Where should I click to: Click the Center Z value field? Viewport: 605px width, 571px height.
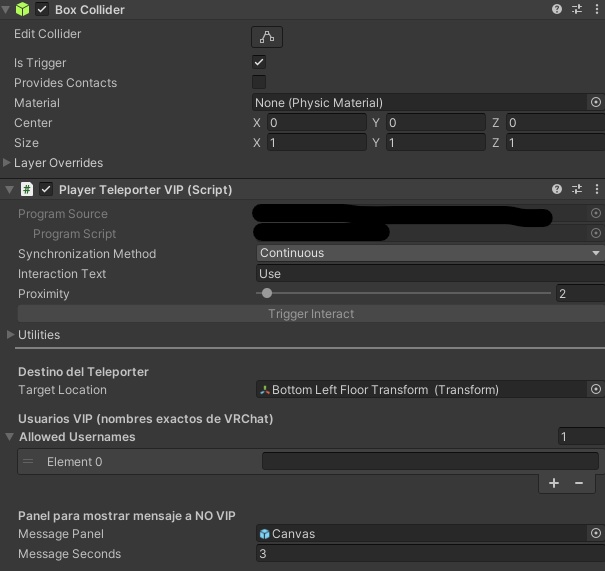click(x=555, y=123)
